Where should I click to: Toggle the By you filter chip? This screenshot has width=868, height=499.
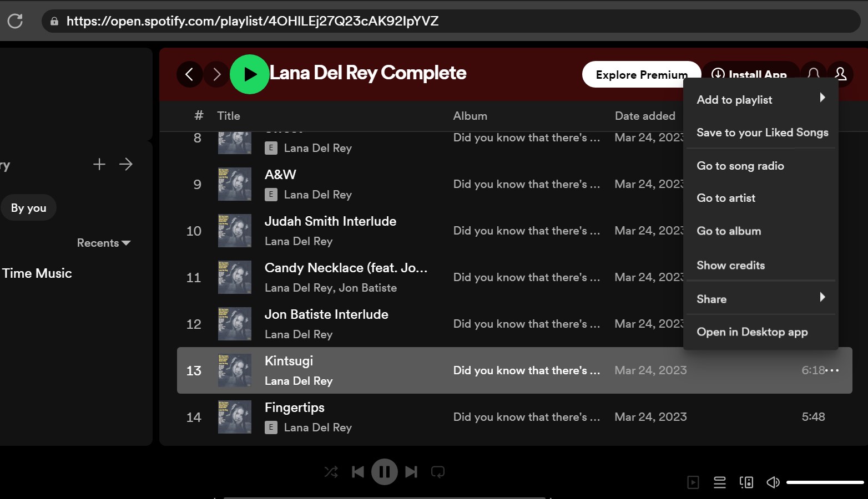click(x=29, y=208)
